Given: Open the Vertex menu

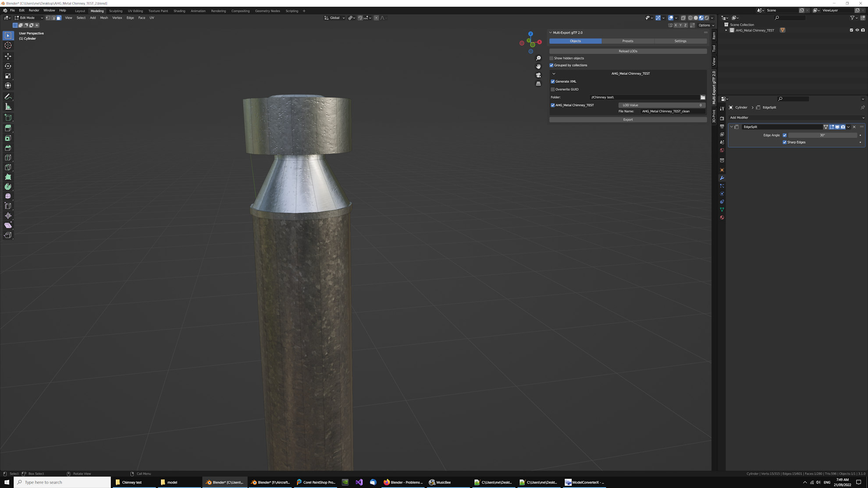Looking at the screenshot, I should (117, 18).
